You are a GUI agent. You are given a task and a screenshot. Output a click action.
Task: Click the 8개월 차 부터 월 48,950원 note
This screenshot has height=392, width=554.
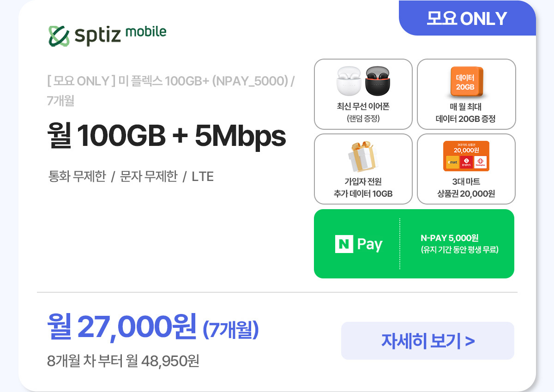click(123, 360)
